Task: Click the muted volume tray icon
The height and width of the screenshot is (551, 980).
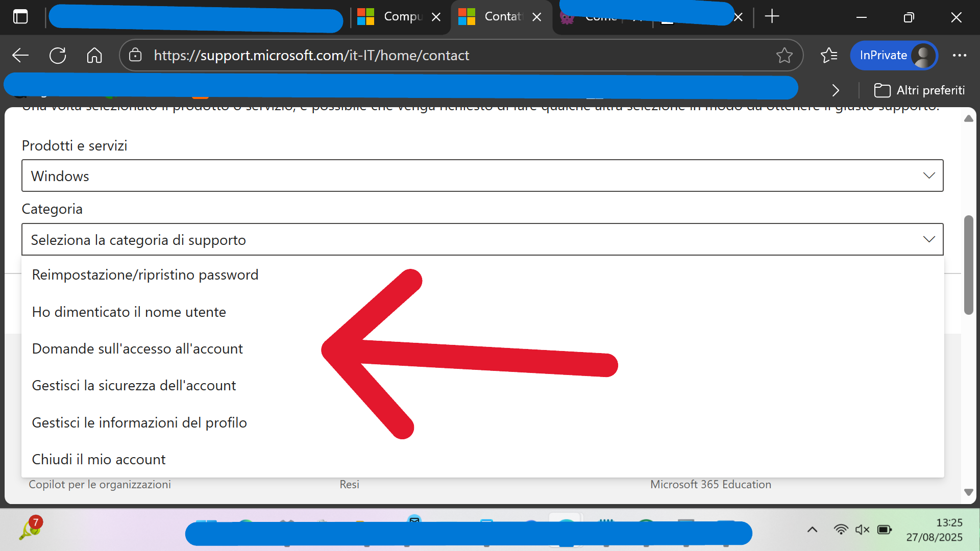Action: click(x=862, y=530)
